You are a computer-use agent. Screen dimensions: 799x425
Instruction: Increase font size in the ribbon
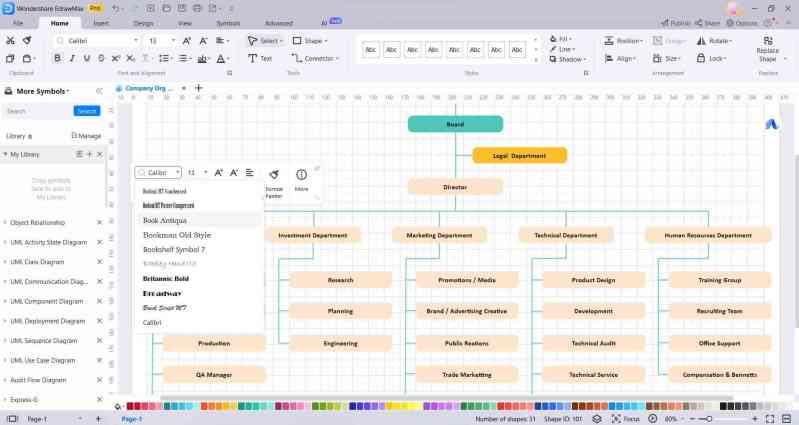pyautogui.click(x=187, y=41)
